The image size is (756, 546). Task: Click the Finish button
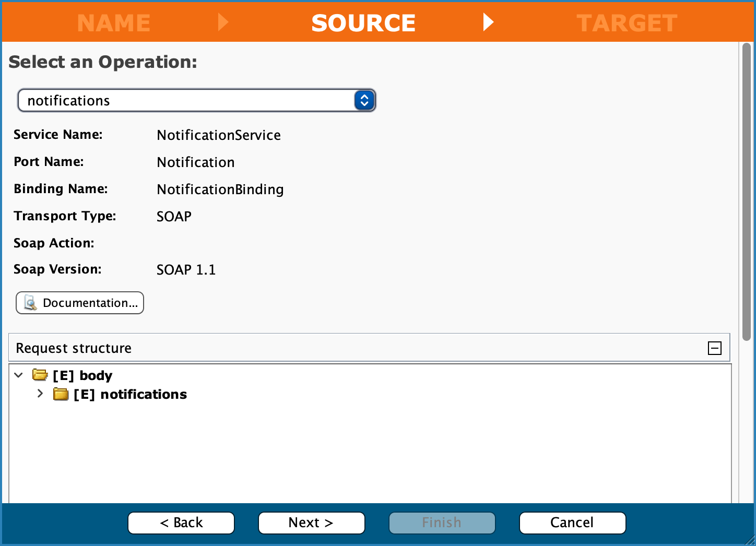[x=442, y=523]
